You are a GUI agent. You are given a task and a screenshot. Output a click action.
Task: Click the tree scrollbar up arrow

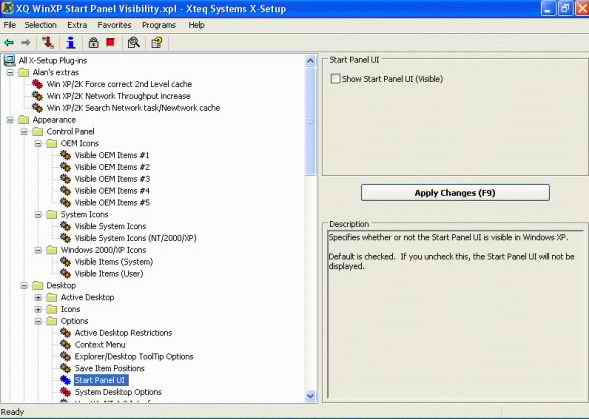(x=310, y=61)
